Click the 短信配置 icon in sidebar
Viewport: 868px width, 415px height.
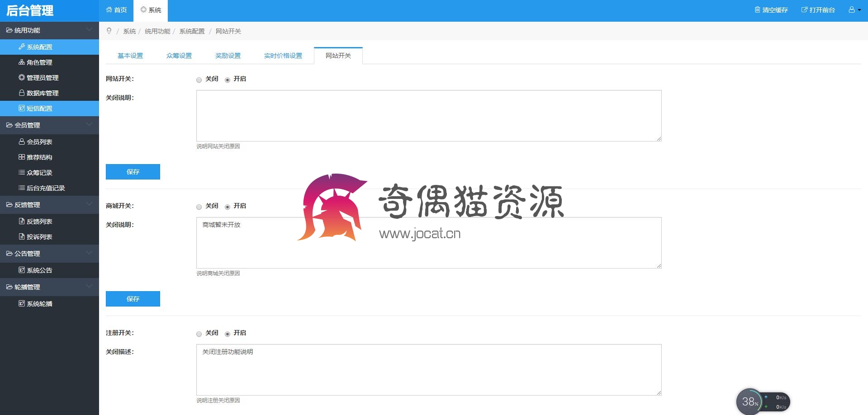22,108
